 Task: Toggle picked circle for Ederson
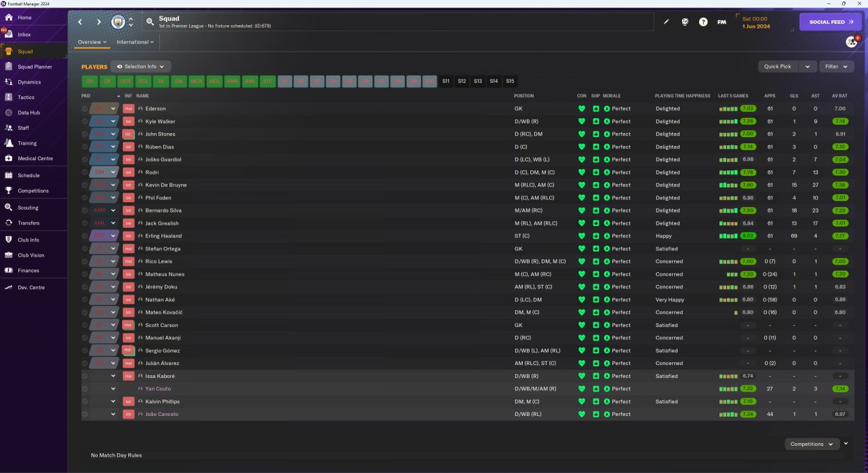click(x=85, y=109)
